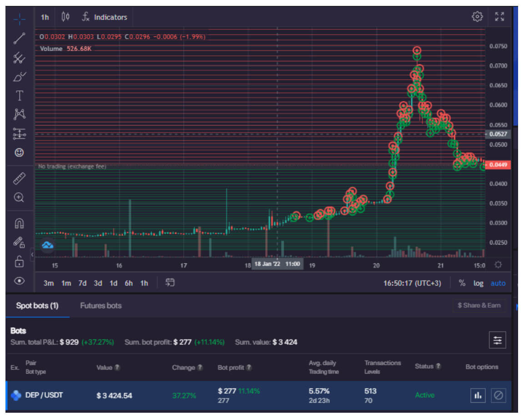Click the No trading (exchange fee) label

pyautogui.click(x=72, y=166)
